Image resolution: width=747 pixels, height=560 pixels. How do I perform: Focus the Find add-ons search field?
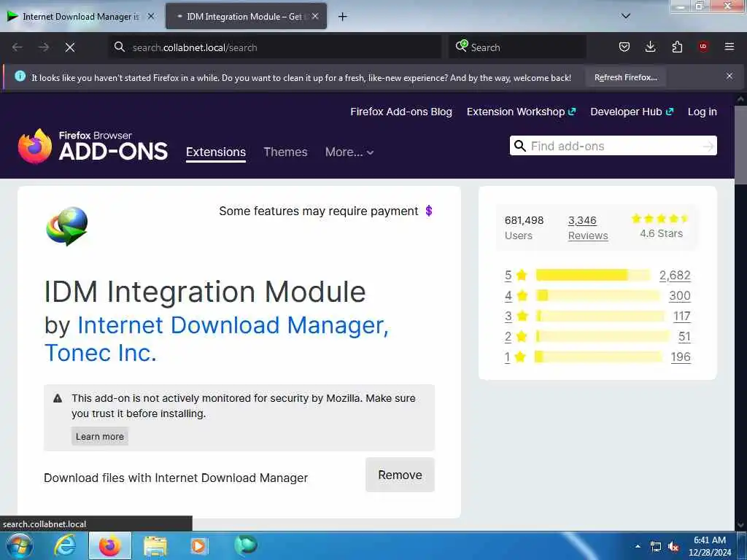coord(613,146)
